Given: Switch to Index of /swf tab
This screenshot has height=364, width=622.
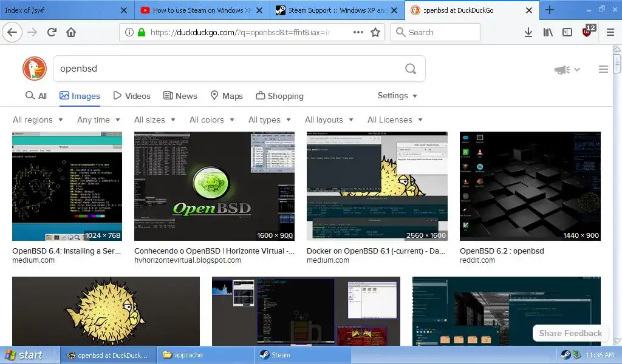Looking at the screenshot, I should 60,10.
